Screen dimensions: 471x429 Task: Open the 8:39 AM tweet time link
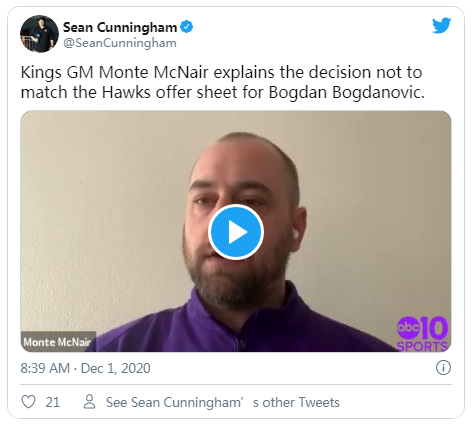click(x=45, y=368)
